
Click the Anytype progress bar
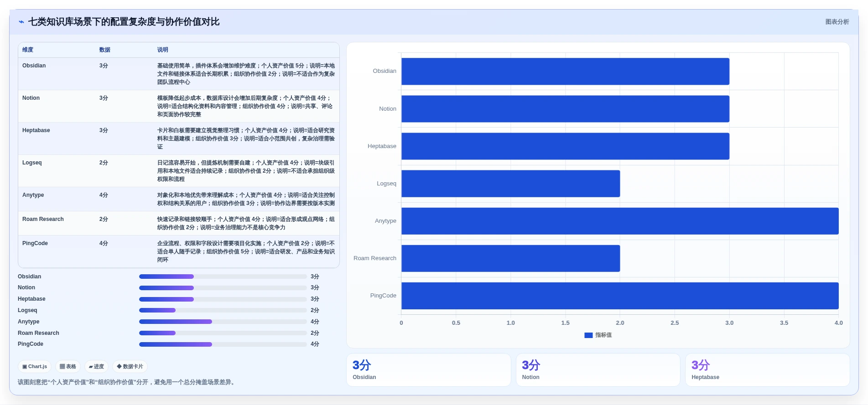(223, 322)
